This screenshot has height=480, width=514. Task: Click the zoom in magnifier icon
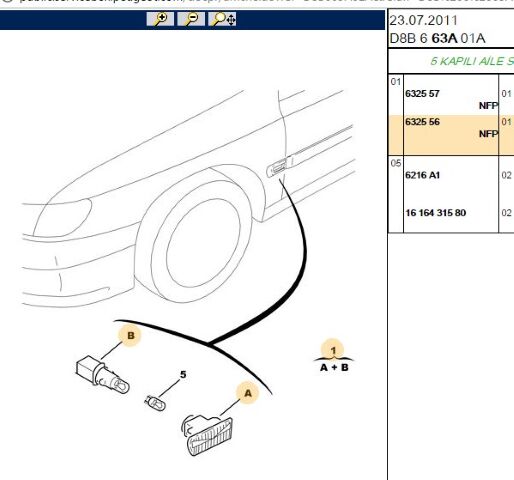point(160,19)
